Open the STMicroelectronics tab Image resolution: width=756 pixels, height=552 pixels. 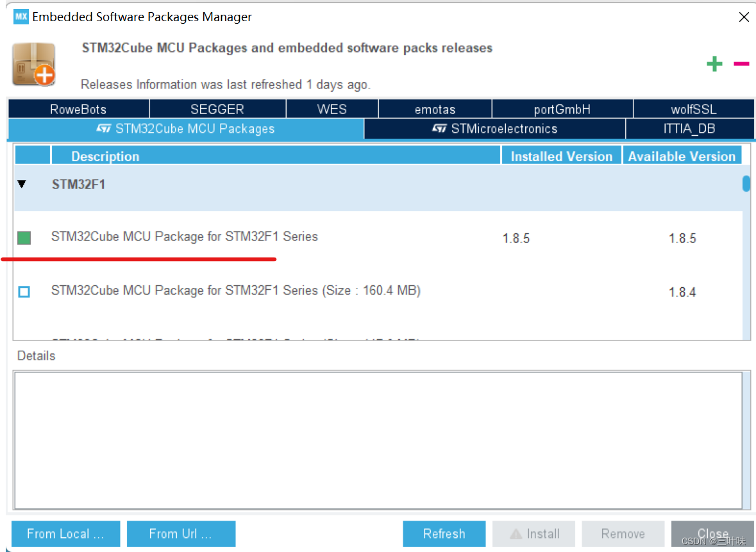[494, 129]
